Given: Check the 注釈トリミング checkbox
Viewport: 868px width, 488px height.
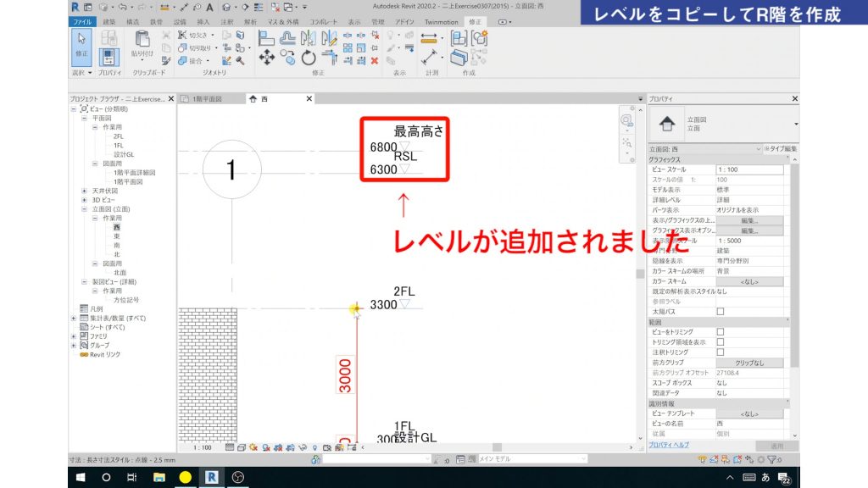Looking at the screenshot, I should pos(721,352).
